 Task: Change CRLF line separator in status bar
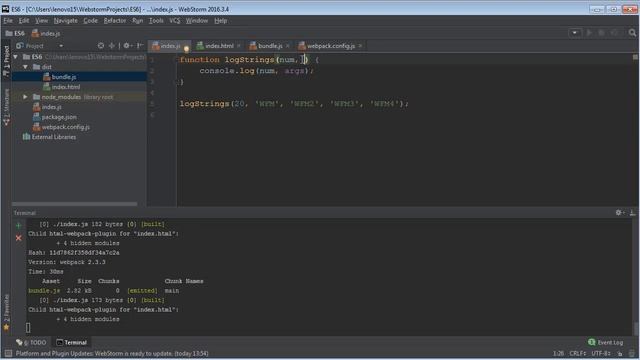click(x=578, y=353)
